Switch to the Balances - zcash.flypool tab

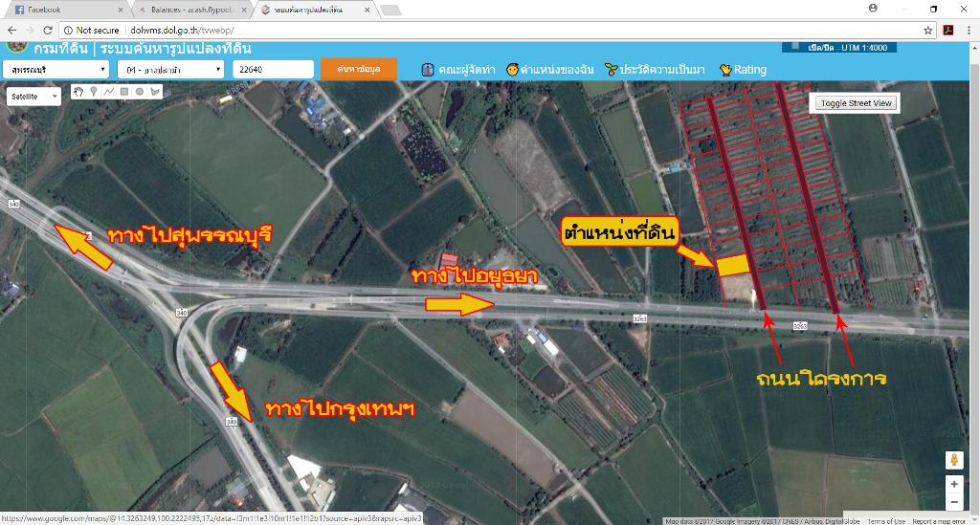[x=190, y=10]
